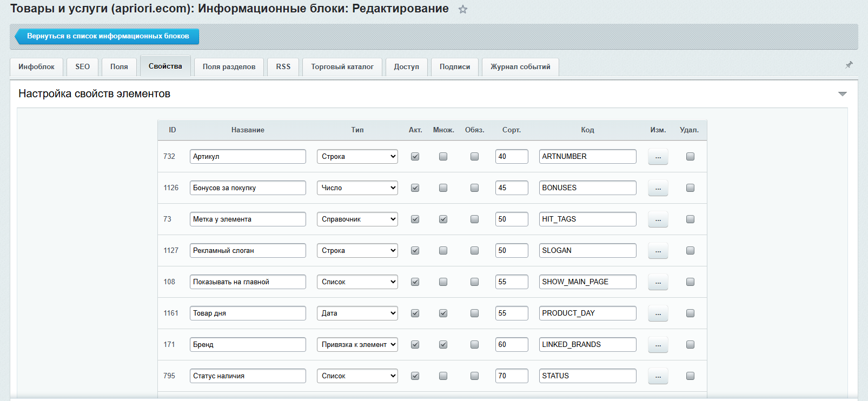
Task: Open type dropdown for Показывать на главной
Action: [357, 282]
